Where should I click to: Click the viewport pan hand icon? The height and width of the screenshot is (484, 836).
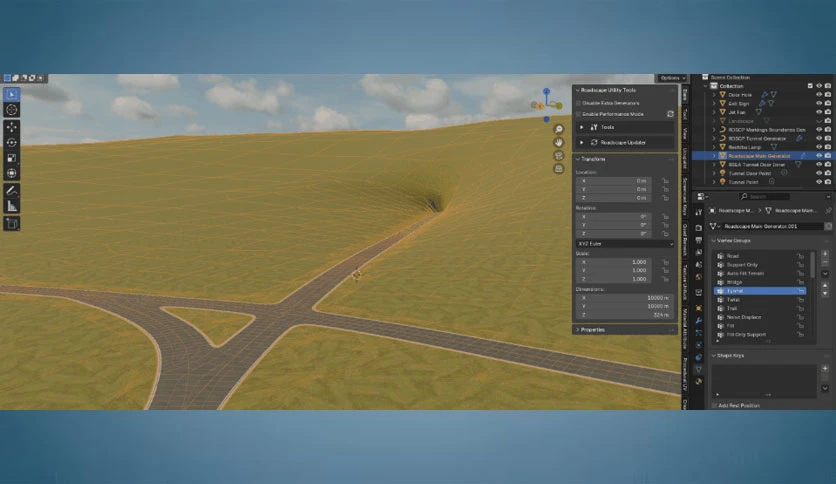(x=558, y=142)
